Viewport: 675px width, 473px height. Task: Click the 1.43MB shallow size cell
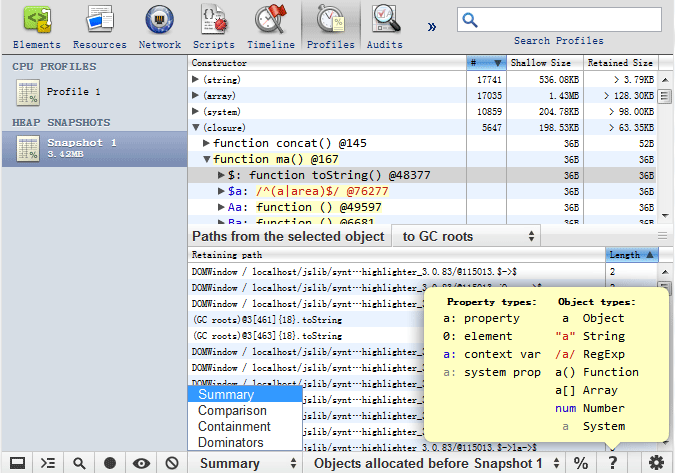click(545, 96)
